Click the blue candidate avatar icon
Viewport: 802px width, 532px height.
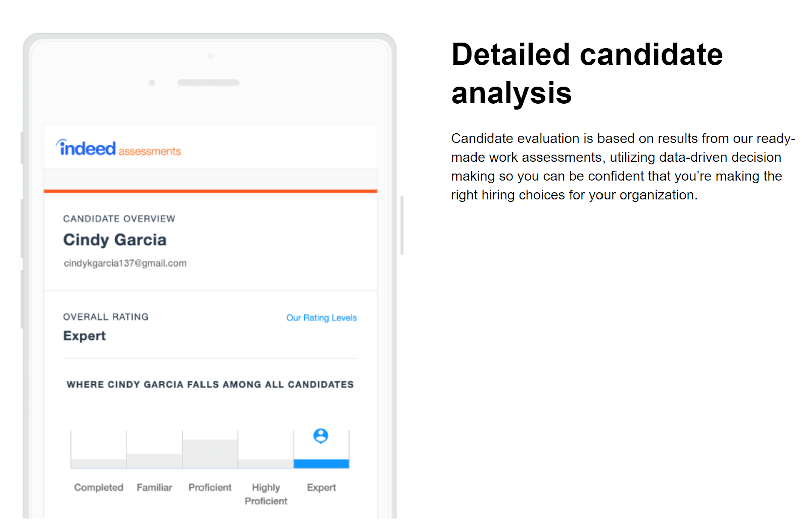[321, 436]
